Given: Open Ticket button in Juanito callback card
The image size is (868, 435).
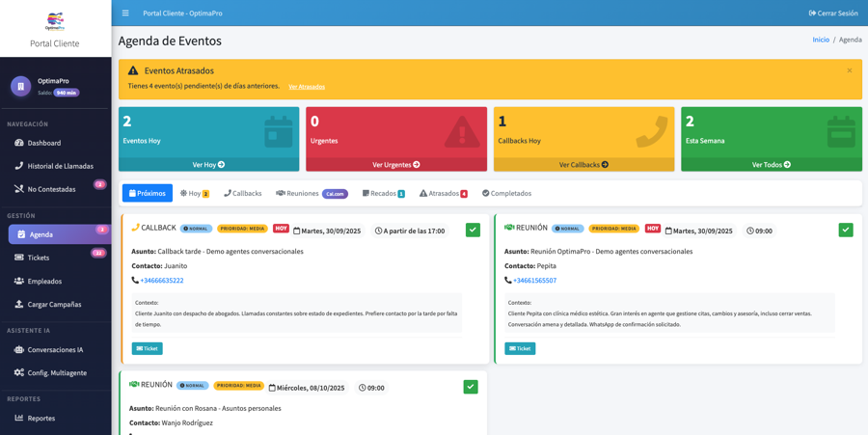Looking at the screenshot, I should click(148, 348).
